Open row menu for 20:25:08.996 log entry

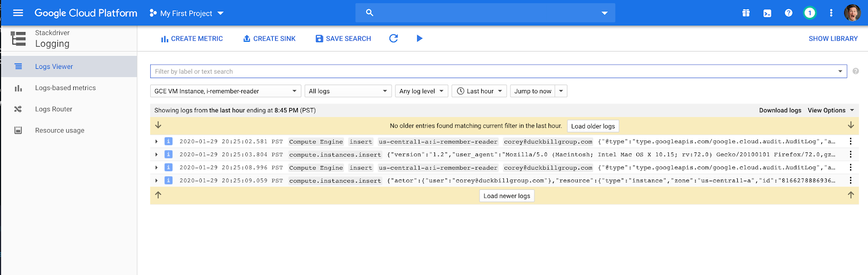[x=850, y=168]
